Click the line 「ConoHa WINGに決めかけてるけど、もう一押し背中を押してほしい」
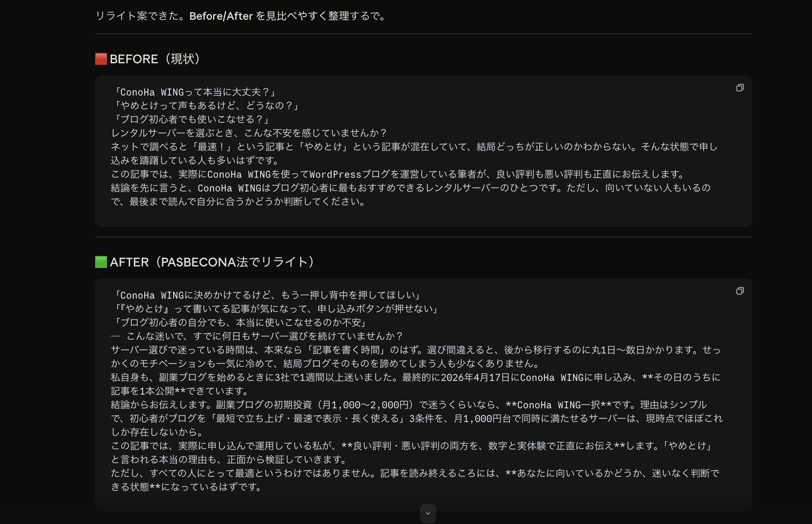Screen dimensions: 812x524 pyautogui.click(x=267, y=295)
